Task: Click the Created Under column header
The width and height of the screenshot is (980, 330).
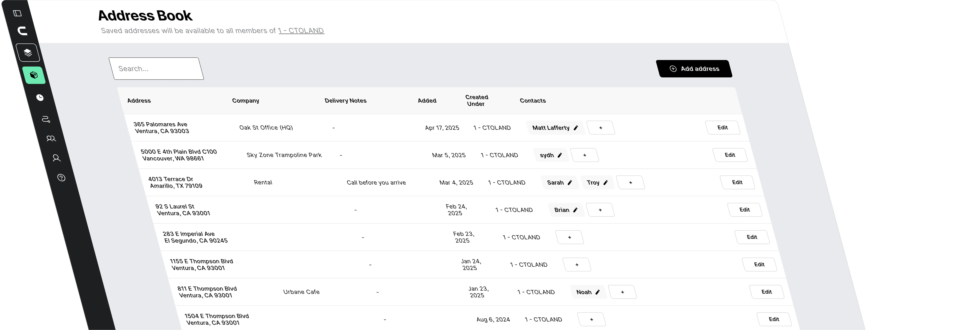Action: pos(476,101)
